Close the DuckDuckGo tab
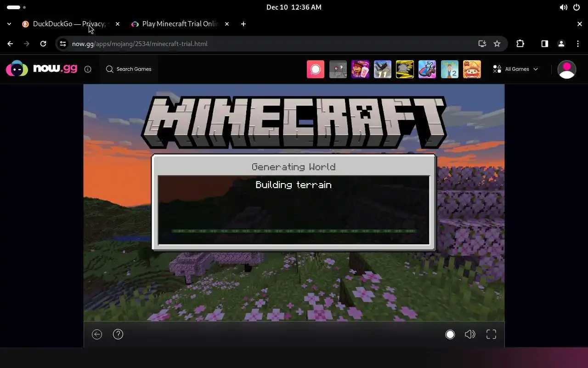The width and height of the screenshot is (588, 368). point(118,24)
